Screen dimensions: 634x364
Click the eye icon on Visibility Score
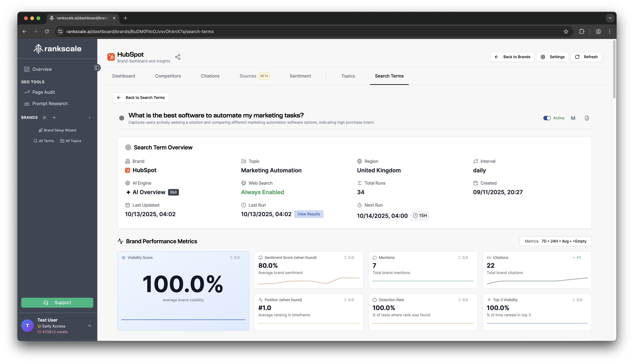[x=124, y=257]
